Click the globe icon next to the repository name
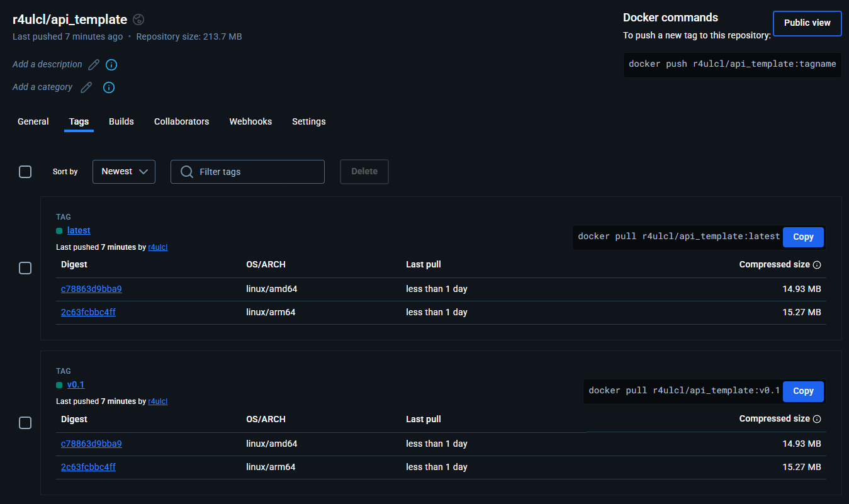The width and height of the screenshot is (849, 504). 138,19
